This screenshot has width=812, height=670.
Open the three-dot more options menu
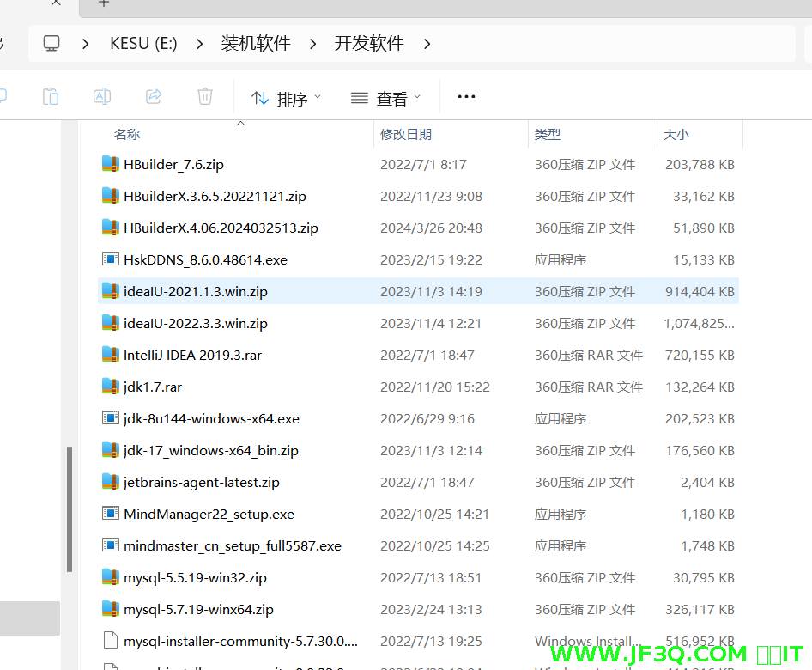pyautogui.click(x=466, y=97)
